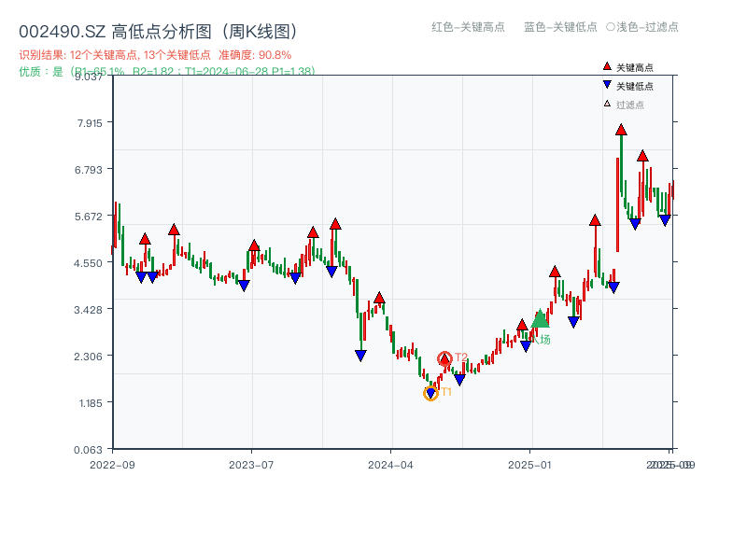Click the 周K线图 label in the title
Viewport: 747px width, 560px height.
(x=256, y=29)
